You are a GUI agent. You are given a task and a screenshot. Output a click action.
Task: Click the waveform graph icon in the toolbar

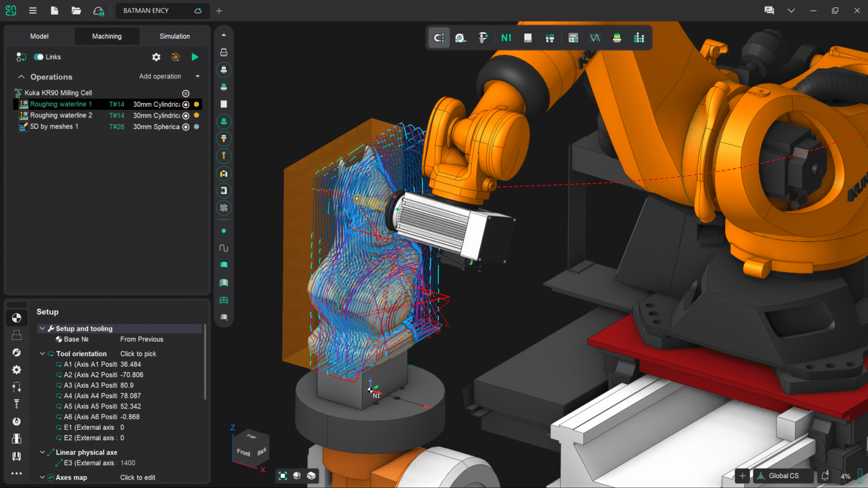595,37
